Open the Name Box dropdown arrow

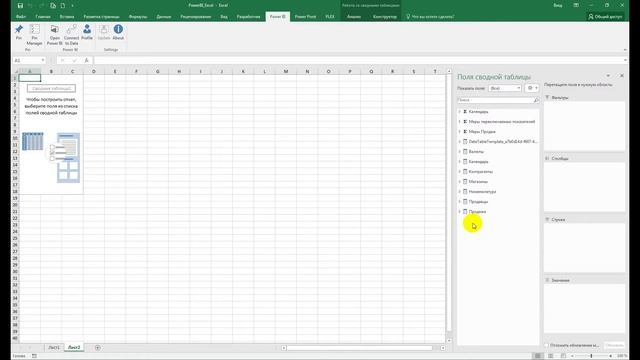[42, 60]
